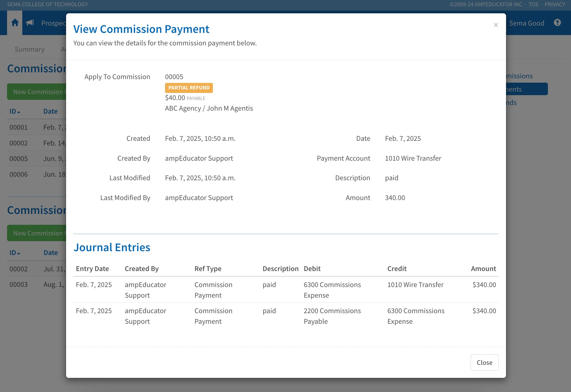Click the upper New Commission button
Image resolution: width=571 pixels, height=392 pixels.
(x=37, y=92)
